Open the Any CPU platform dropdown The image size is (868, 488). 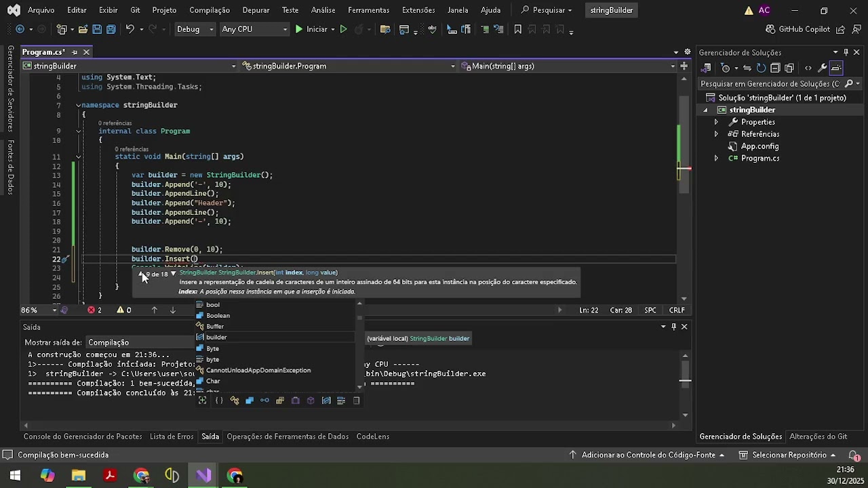coord(254,29)
